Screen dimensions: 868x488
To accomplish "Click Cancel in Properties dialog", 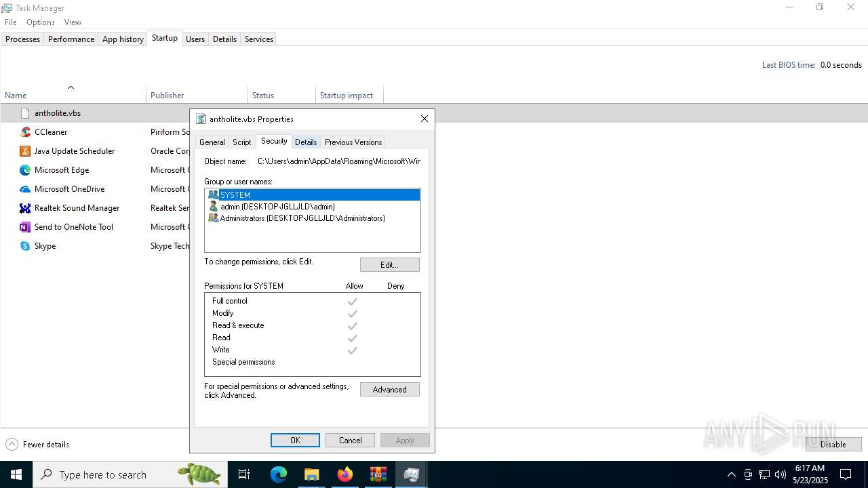I will 351,441.
